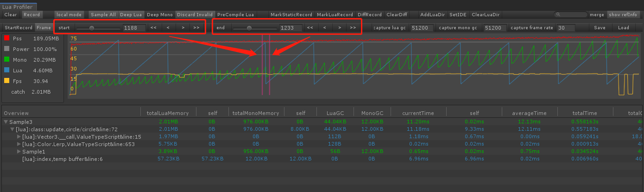Click ClearLuaDir button
The height and width of the screenshot is (192, 644).
pyautogui.click(x=485, y=15)
